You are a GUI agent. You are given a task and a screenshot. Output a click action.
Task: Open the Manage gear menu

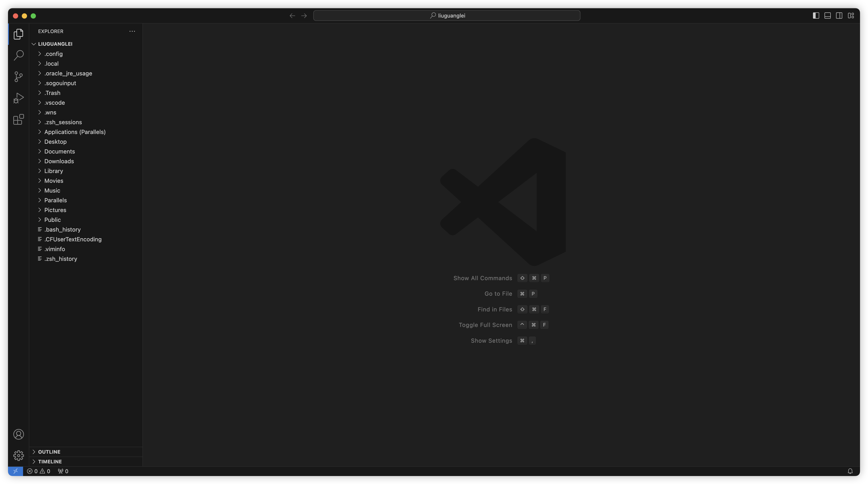pos(19,455)
